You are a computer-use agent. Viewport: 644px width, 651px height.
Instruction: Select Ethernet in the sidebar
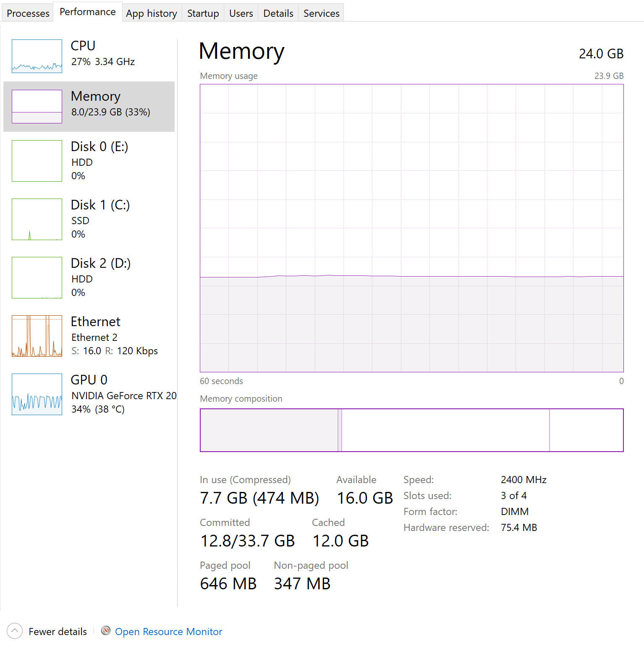click(x=89, y=336)
